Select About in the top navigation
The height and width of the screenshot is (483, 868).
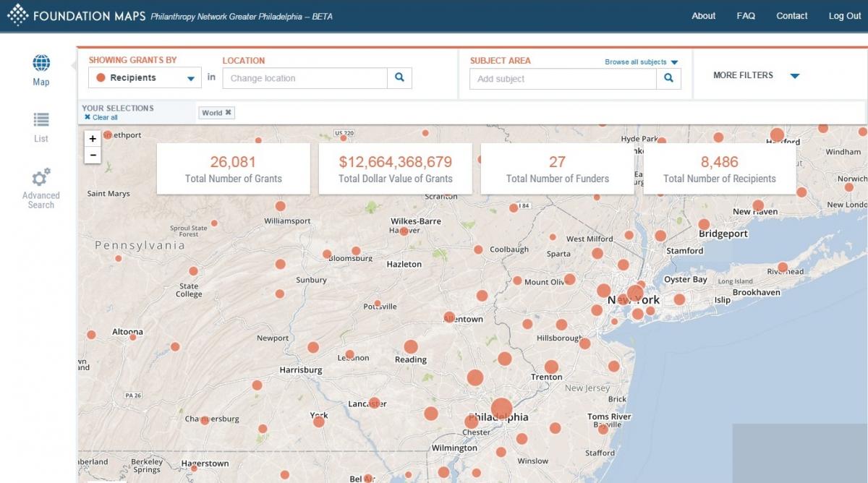tap(703, 15)
